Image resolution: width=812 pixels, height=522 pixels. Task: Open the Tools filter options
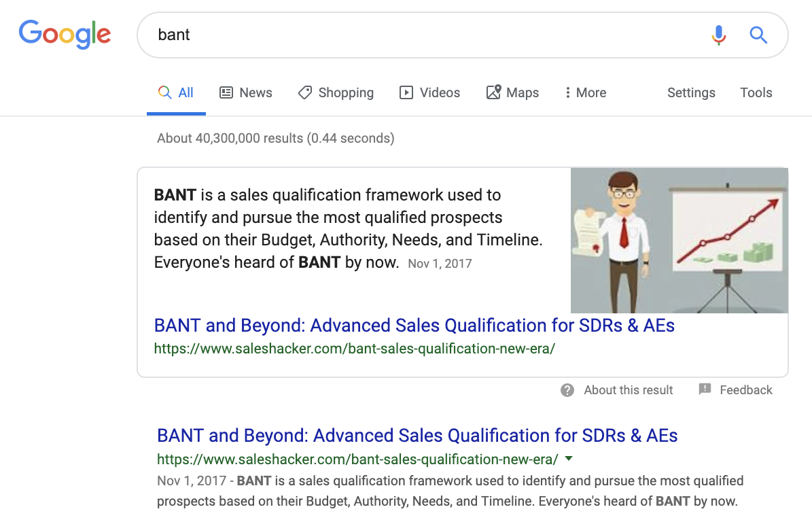point(756,93)
